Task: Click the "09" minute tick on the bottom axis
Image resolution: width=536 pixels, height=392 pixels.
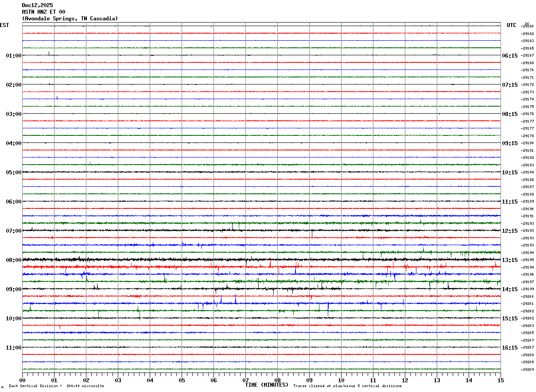Action: pyautogui.click(x=309, y=380)
